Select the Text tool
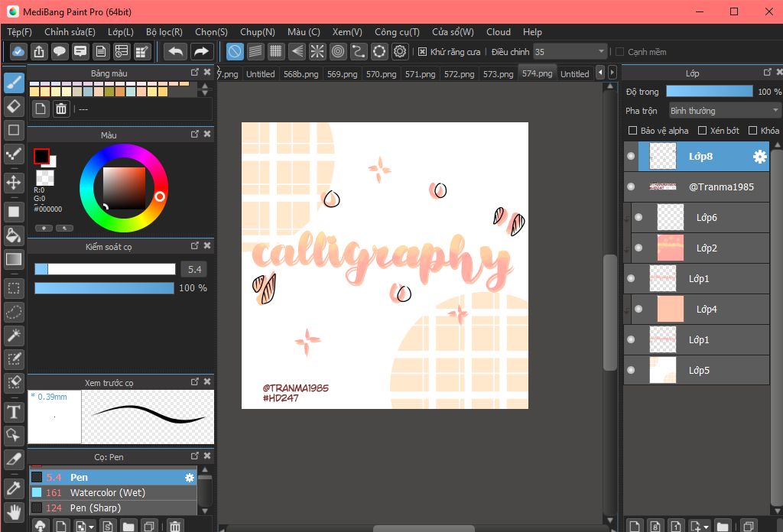 (x=13, y=413)
